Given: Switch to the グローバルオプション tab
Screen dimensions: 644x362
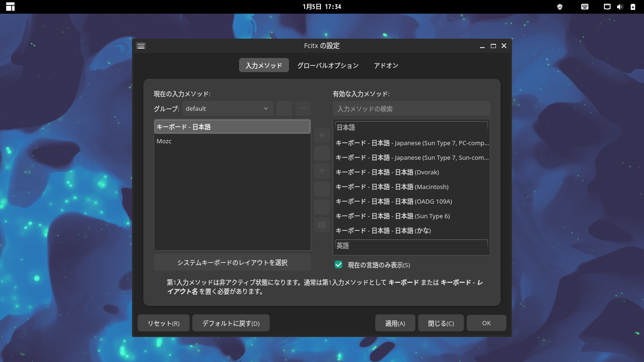Looking at the screenshot, I should pyautogui.click(x=327, y=65).
